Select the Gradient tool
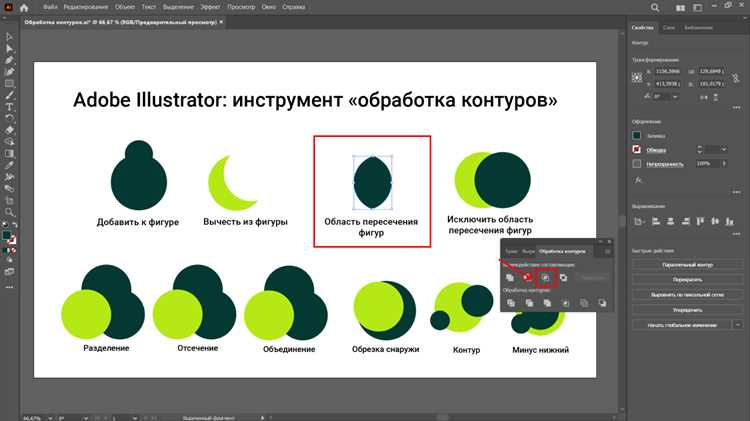Screen dimensions: 750x421 coord(9,154)
